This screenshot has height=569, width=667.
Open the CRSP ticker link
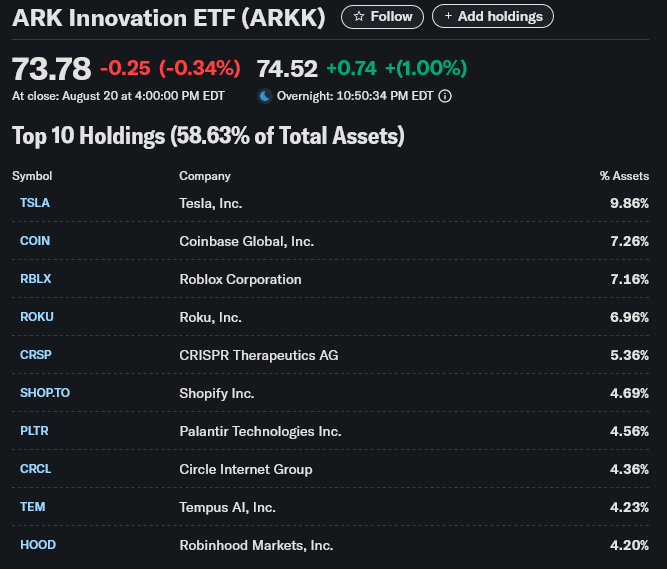pos(36,355)
